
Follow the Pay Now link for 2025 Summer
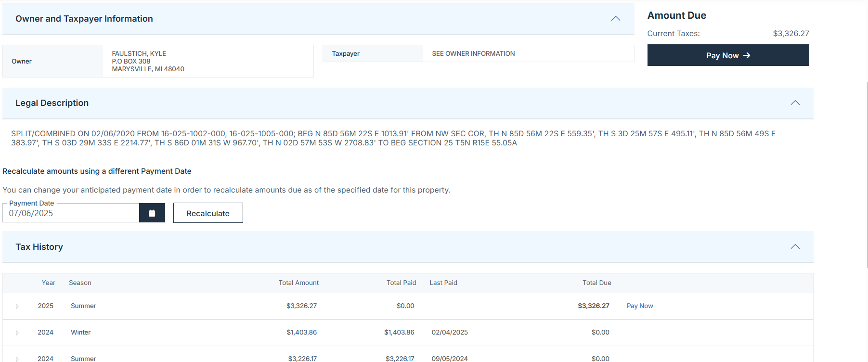[x=639, y=306]
